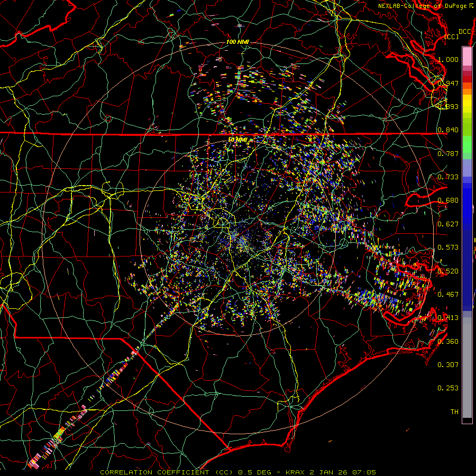The width and height of the screenshot is (476, 476).
Task: Click the 0.947 scale value
Action: [x=448, y=83]
